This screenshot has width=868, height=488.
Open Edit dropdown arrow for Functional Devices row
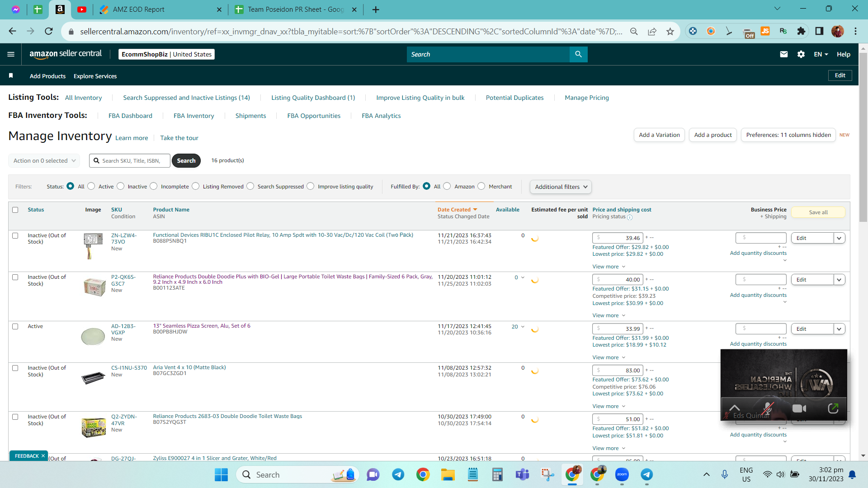(x=840, y=238)
